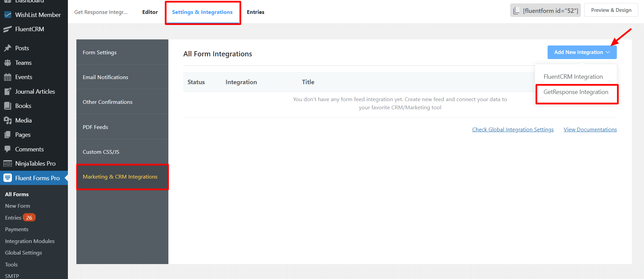Screen dimensions: 644x279
Task: Open the Settings & Integrations tab
Action: click(202, 12)
